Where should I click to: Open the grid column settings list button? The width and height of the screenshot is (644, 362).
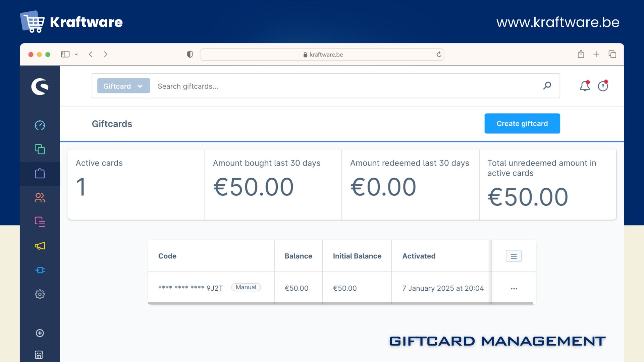pyautogui.click(x=514, y=256)
